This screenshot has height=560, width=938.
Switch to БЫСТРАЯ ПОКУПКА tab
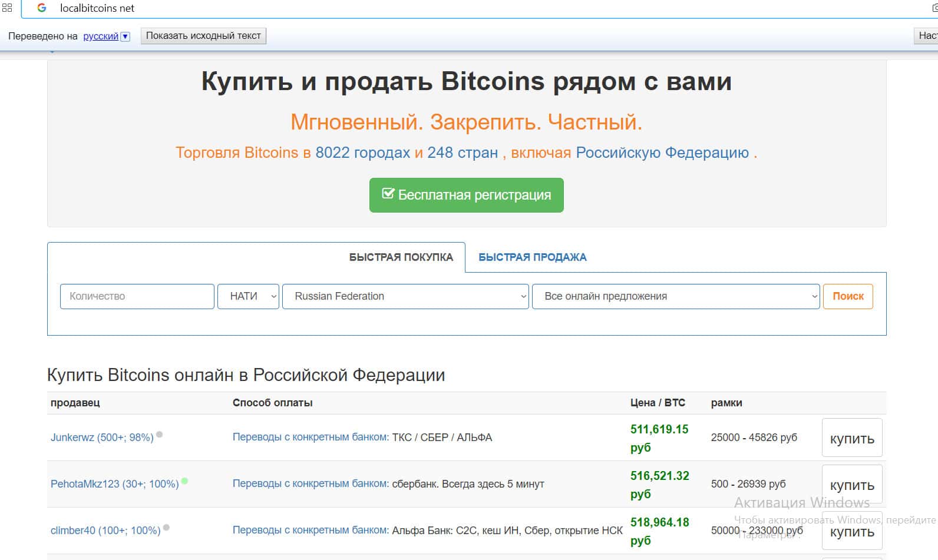pos(401,257)
